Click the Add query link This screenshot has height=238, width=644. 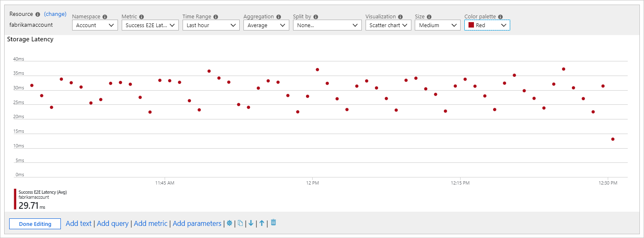tap(113, 223)
